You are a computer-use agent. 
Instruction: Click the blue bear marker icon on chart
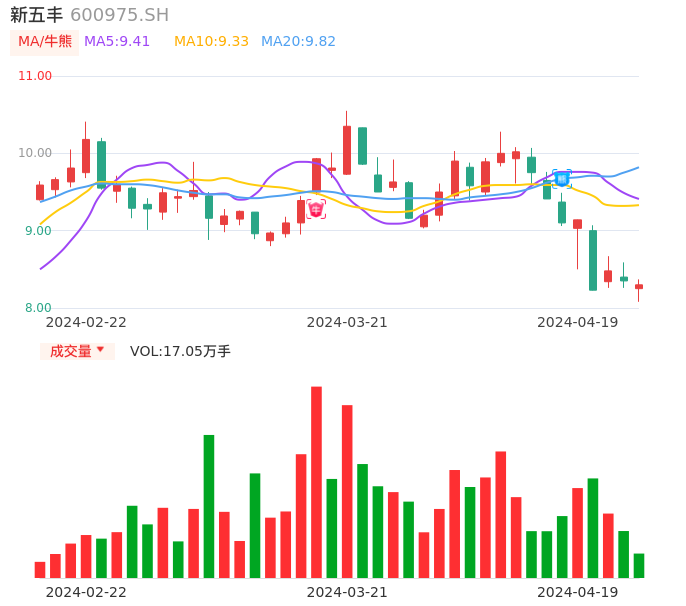(562, 179)
